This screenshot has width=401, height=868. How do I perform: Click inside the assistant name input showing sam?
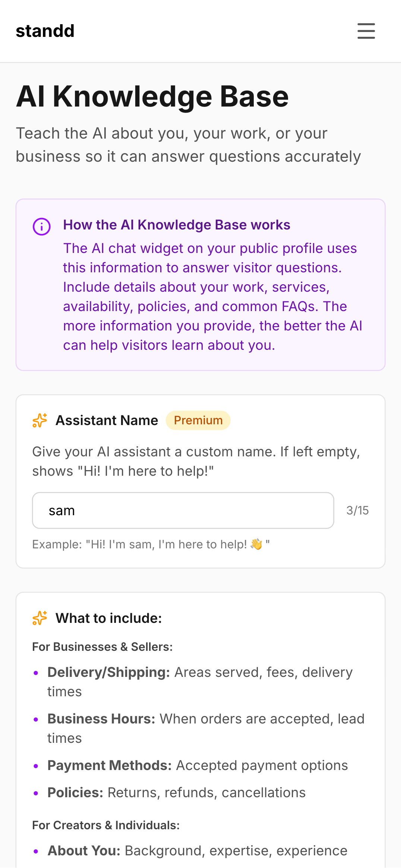[183, 510]
